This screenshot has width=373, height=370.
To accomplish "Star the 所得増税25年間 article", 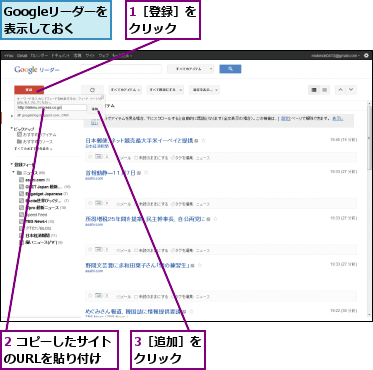I will click(x=215, y=219).
